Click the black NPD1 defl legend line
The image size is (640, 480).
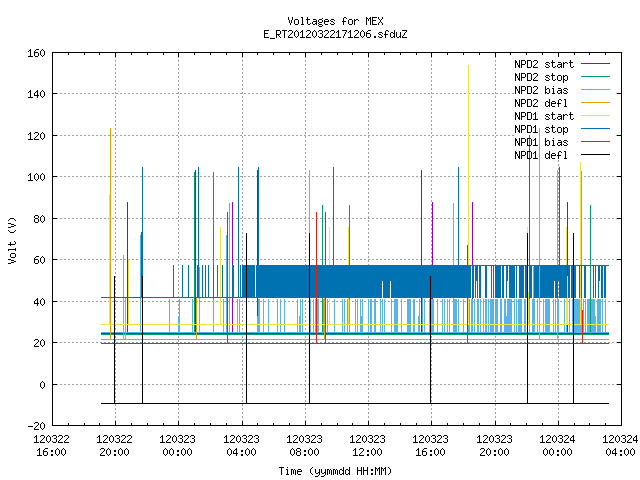(595, 155)
